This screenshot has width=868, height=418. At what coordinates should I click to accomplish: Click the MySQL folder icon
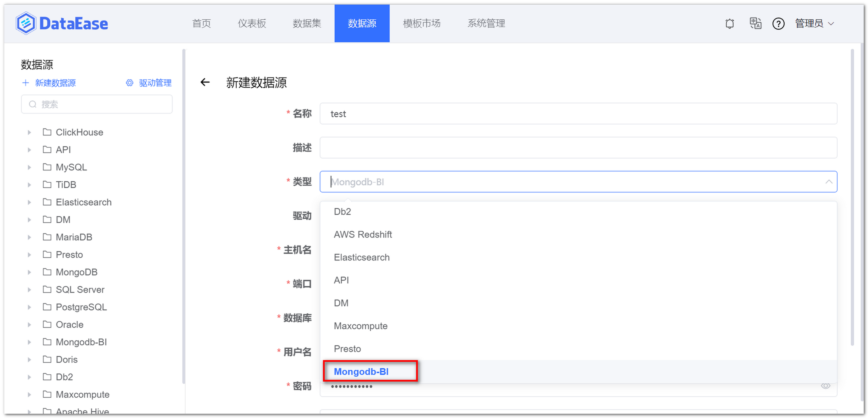tap(47, 167)
